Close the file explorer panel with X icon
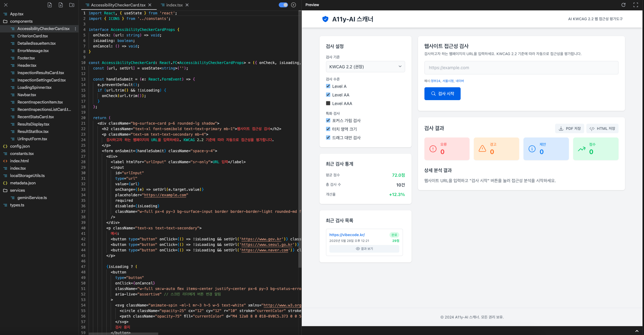The image size is (644, 335). coord(6,5)
